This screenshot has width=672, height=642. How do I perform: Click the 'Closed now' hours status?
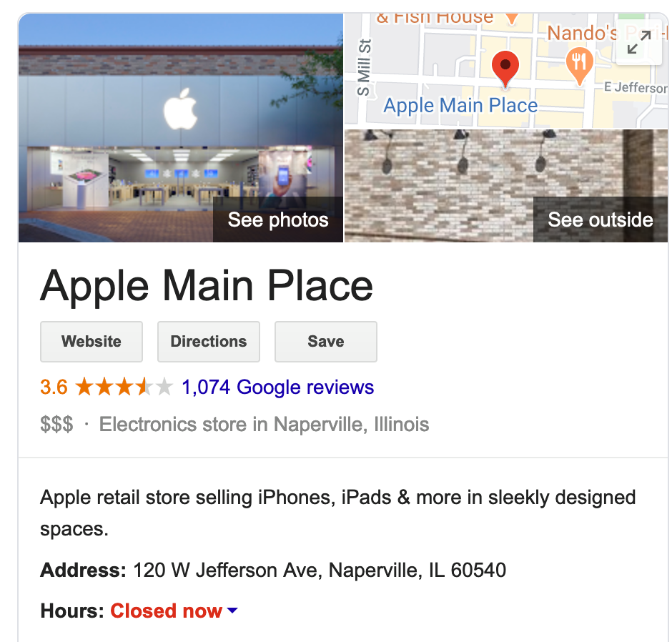[166, 611]
